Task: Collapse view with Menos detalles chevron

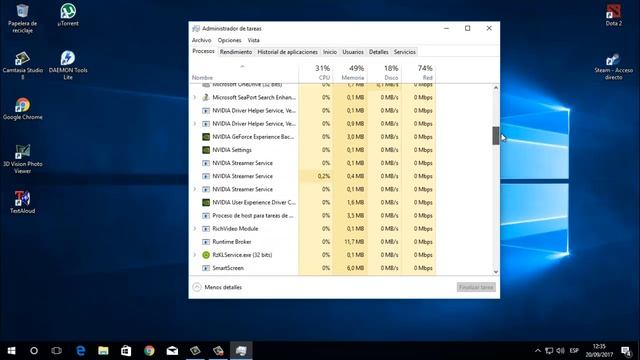Action: (x=197, y=287)
